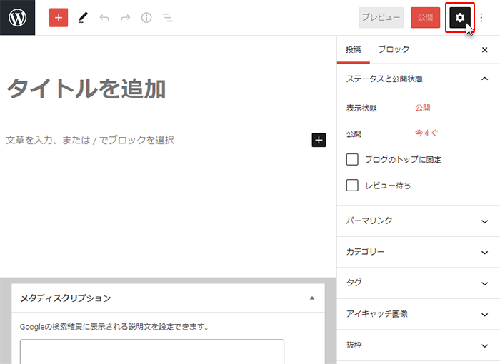Close the settings sidebar
This screenshot has height=364, width=500.
click(485, 50)
